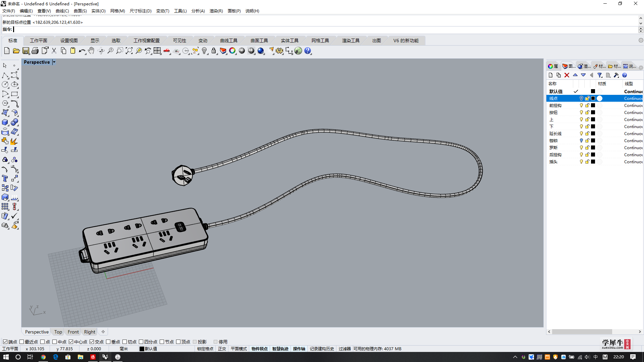The height and width of the screenshot is (362, 644).
Task: Toggle 智慧轨迹 in status bar
Action: point(280,349)
